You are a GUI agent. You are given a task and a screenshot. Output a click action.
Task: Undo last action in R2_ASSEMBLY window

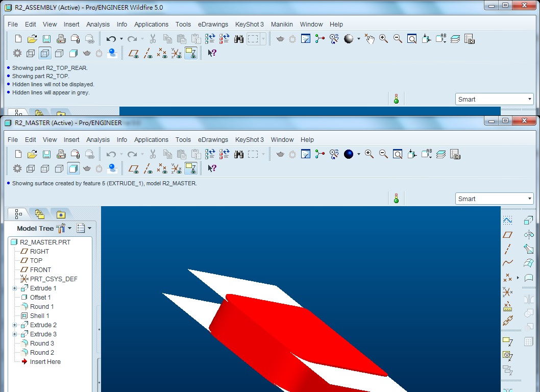click(x=111, y=39)
